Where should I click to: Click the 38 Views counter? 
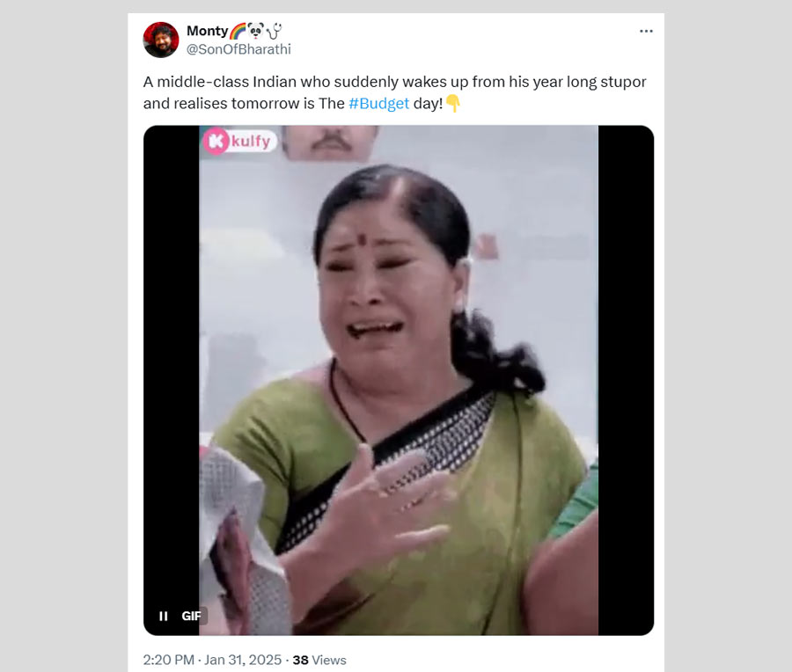[x=319, y=660]
